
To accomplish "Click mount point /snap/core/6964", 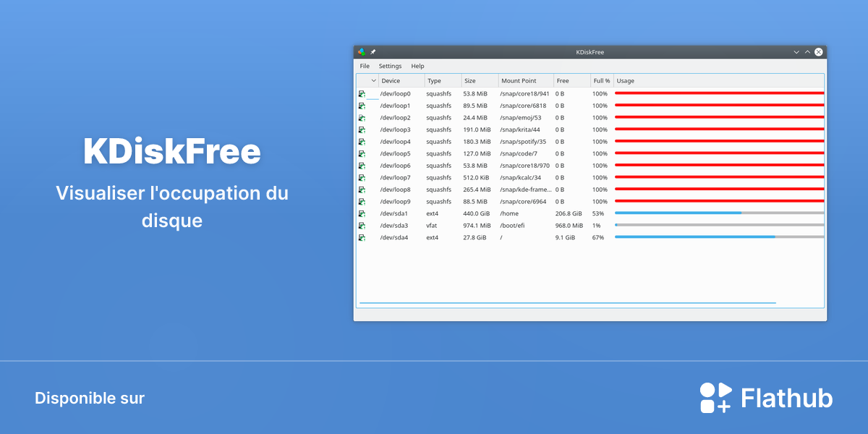I will tap(523, 201).
